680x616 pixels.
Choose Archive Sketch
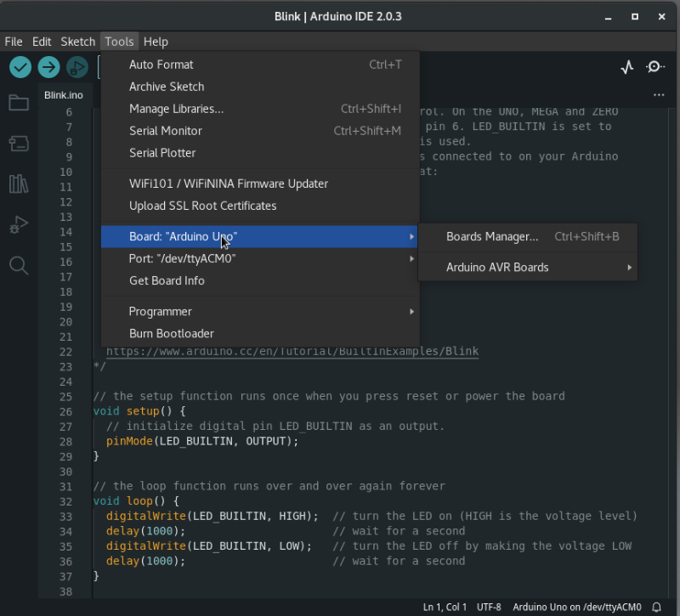260,87
